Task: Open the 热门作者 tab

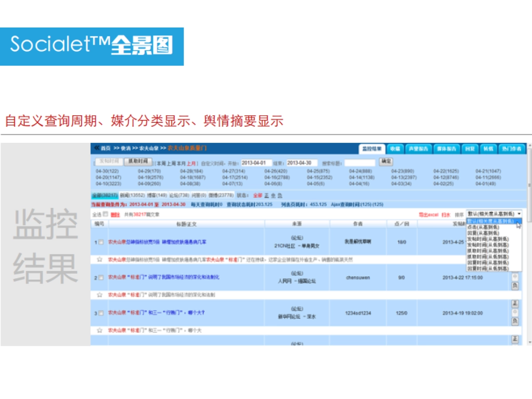Action: [x=512, y=149]
